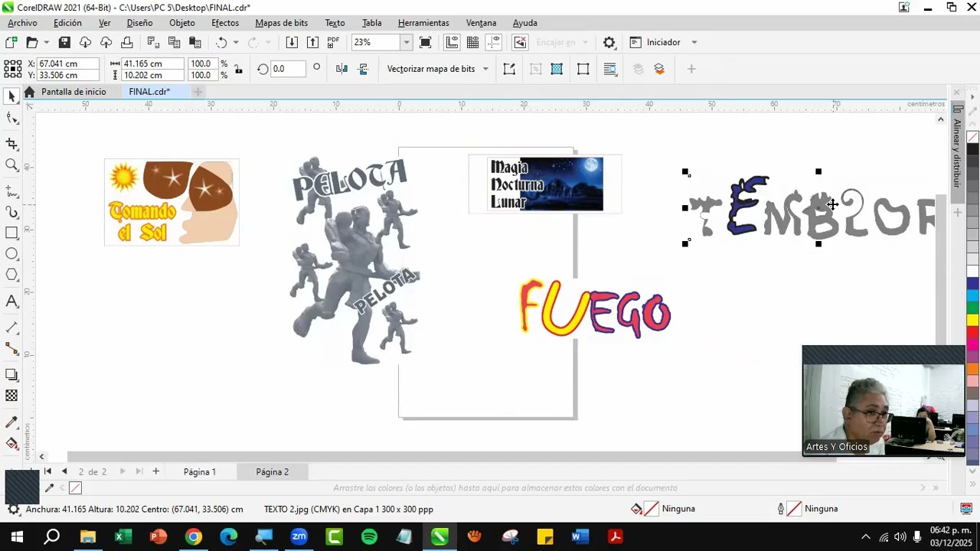Create a new document with the New icon
Screen dimensions: 980x551
point(11,43)
